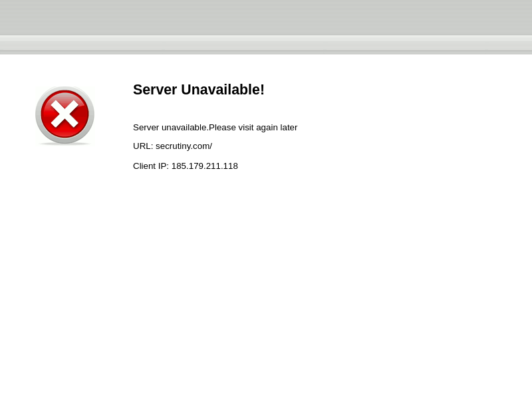Image resolution: width=532 pixels, height=399 pixels.
Task: Click the "Please visit again later" message
Action: 253,128
